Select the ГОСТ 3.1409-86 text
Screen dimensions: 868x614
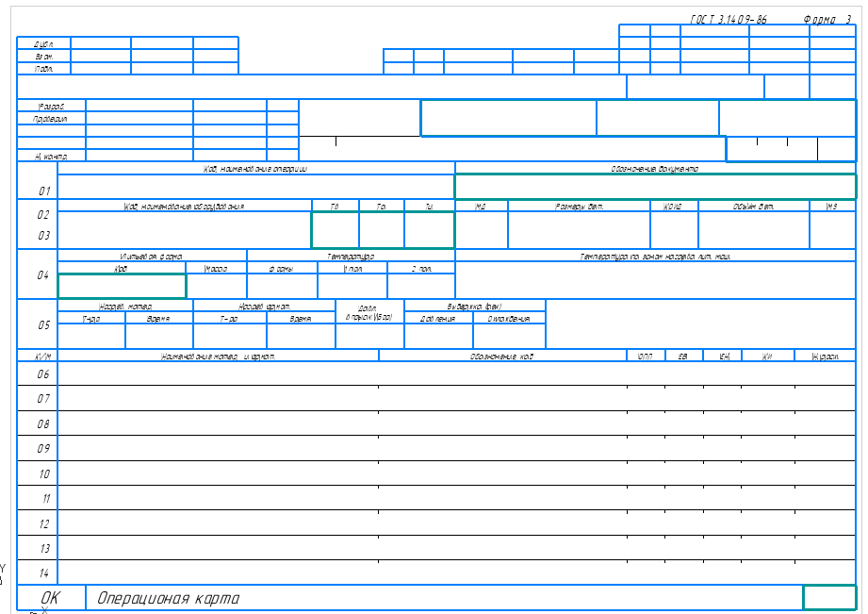[729, 20]
